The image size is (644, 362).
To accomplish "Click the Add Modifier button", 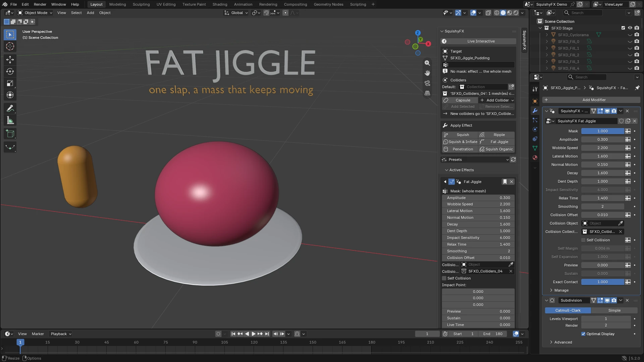I will 591,100.
